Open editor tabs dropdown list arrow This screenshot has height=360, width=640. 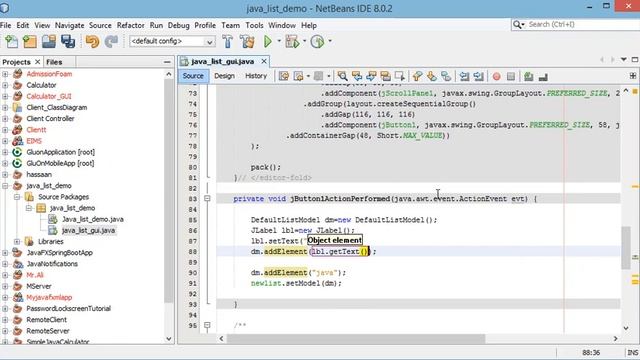[x=624, y=60]
